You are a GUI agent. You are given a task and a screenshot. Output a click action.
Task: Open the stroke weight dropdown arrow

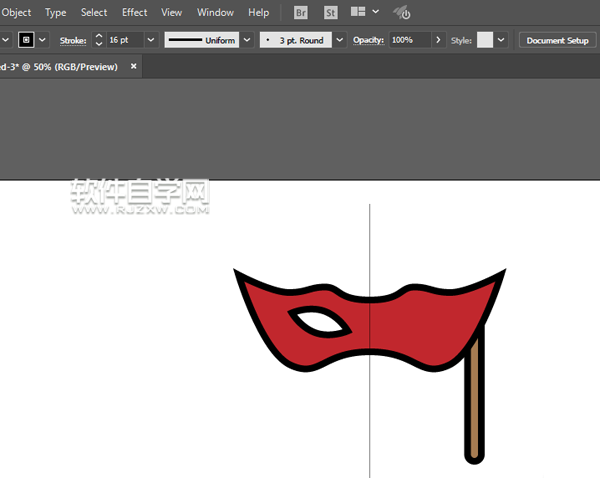(x=151, y=40)
